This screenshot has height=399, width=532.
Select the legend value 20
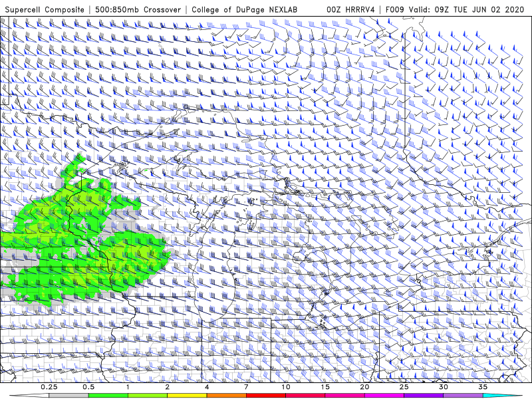point(364,387)
